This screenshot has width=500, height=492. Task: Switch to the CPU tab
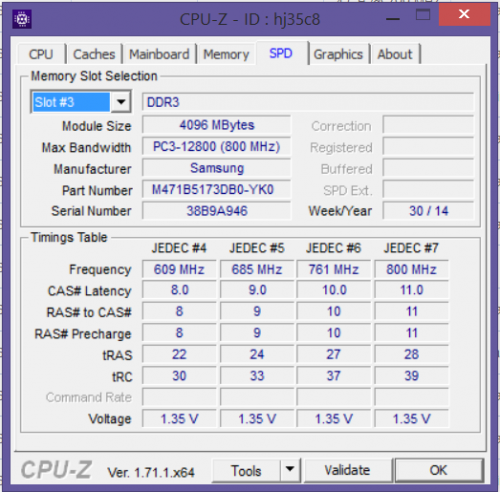tap(41, 54)
